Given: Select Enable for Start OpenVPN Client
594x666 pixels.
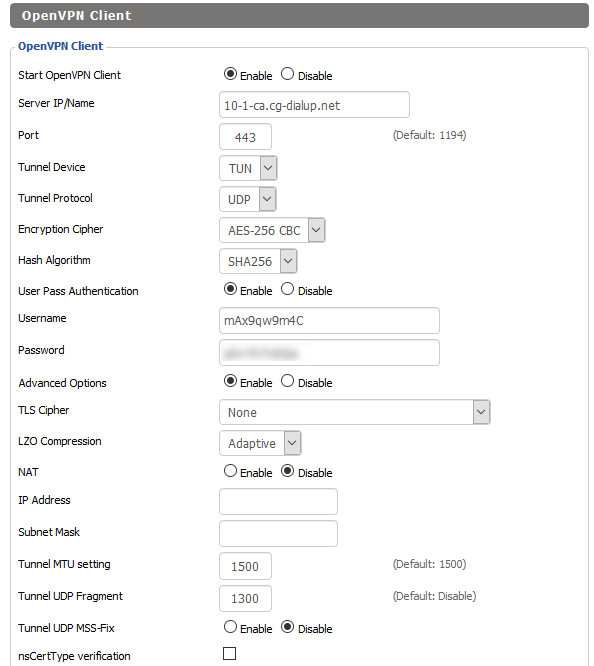Looking at the screenshot, I should 230,74.
